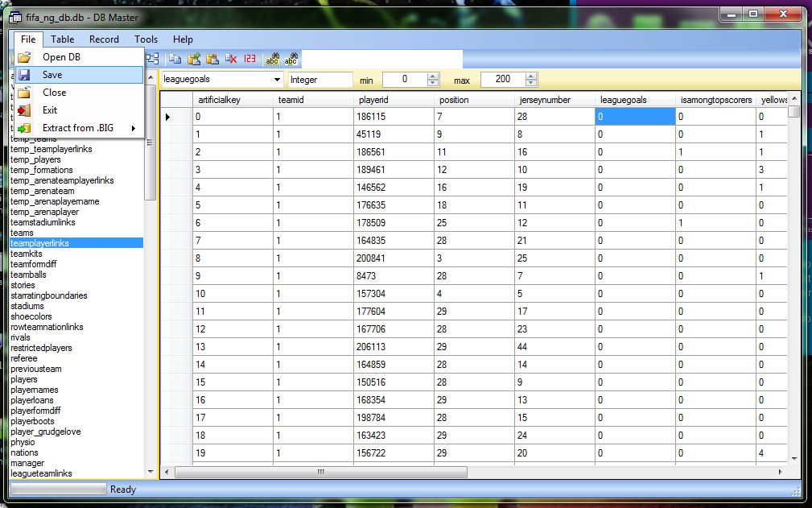
Task: Click the grid's horizontal scrollbar right arrow
Action: coord(782,472)
